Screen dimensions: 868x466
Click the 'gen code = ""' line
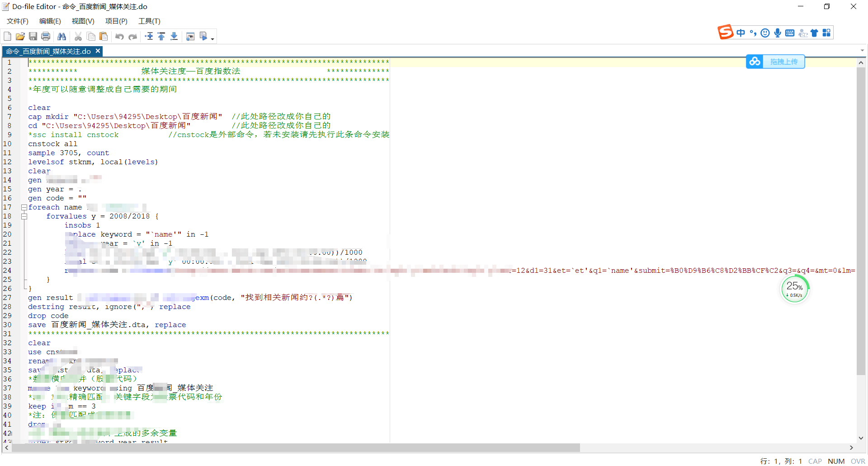[x=57, y=198]
